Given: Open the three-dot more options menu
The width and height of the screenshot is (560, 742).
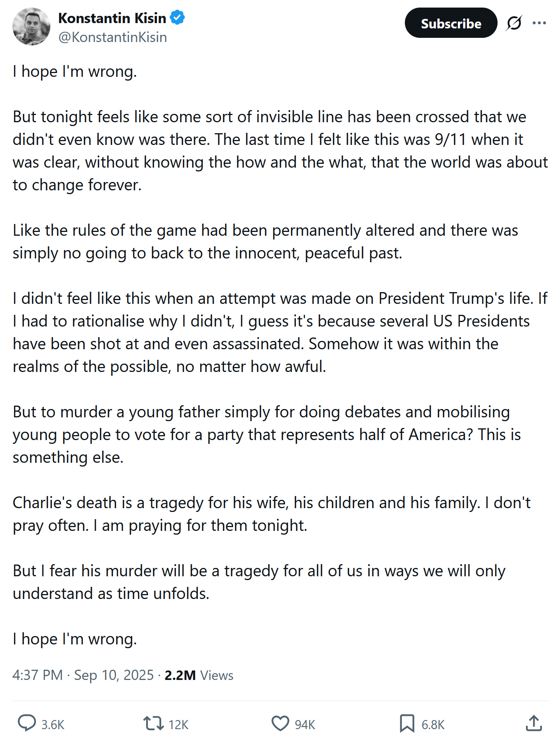Looking at the screenshot, I should (539, 23).
